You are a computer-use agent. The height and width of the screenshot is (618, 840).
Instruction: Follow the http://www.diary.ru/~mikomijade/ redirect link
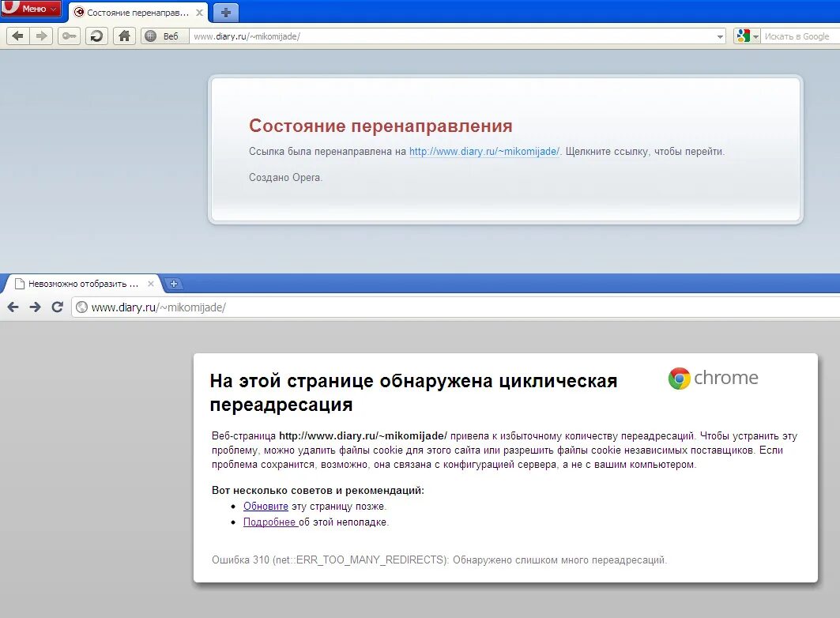click(x=484, y=152)
